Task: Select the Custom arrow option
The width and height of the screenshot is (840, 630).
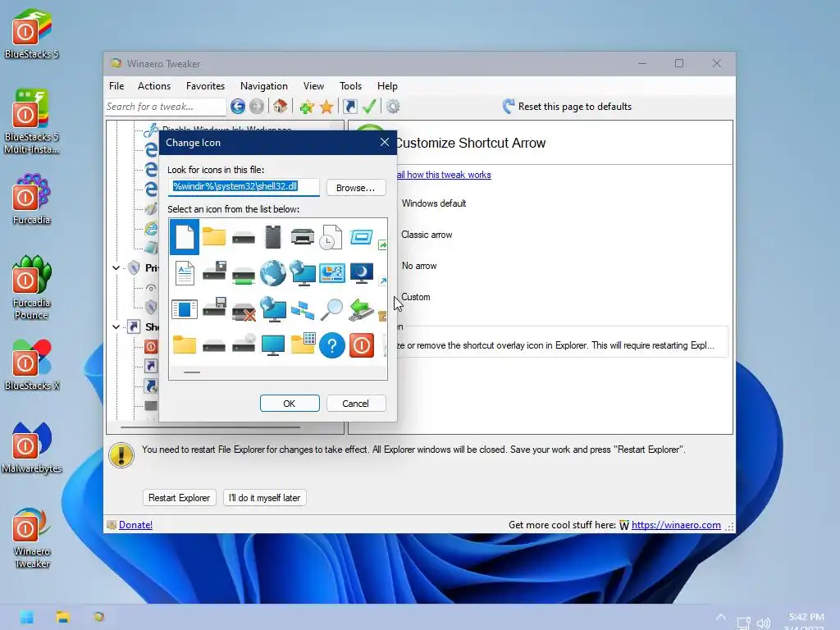Action: pos(415,297)
